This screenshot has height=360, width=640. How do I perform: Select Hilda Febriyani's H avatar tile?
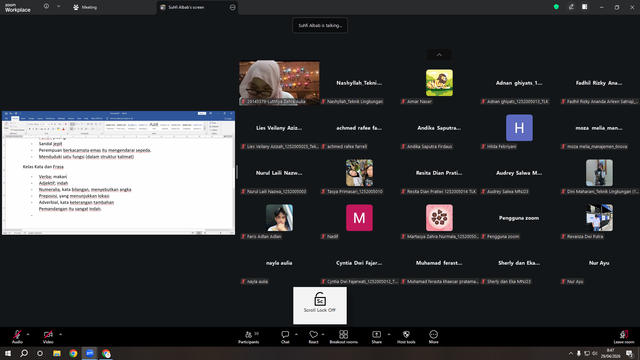[x=519, y=128]
